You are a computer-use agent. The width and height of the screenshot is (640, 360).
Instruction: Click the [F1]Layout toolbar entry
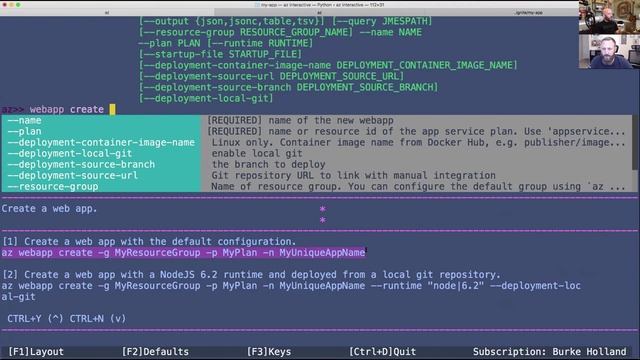coord(36,351)
